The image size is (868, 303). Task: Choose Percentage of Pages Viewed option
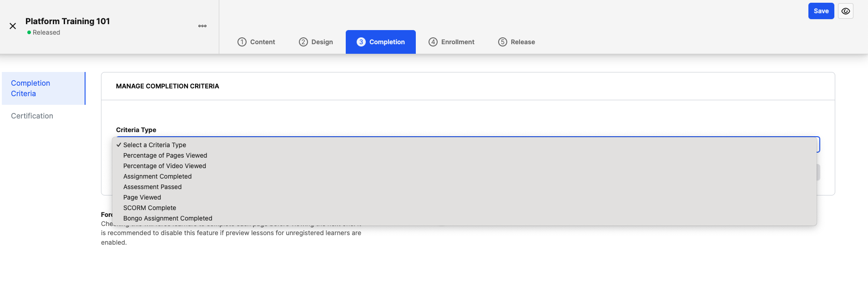coord(165,155)
